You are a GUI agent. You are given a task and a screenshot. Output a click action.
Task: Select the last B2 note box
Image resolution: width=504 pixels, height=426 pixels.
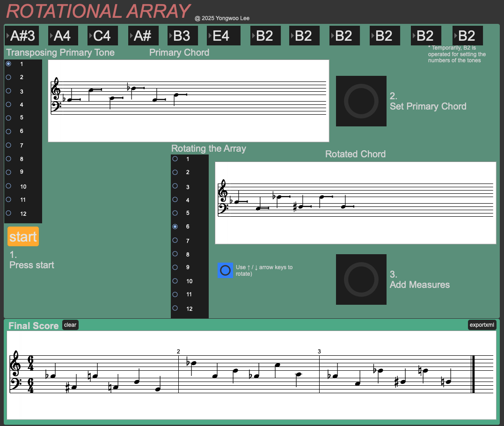(x=467, y=36)
